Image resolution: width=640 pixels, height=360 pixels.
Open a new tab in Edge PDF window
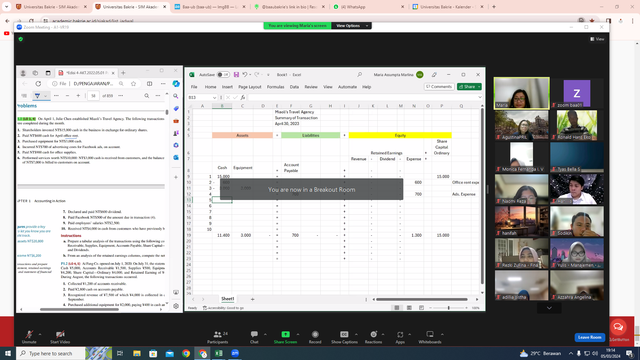point(123,73)
